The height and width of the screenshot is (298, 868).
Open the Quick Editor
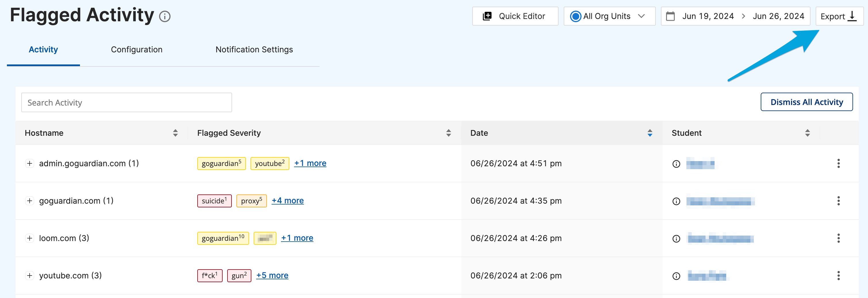(x=515, y=16)
